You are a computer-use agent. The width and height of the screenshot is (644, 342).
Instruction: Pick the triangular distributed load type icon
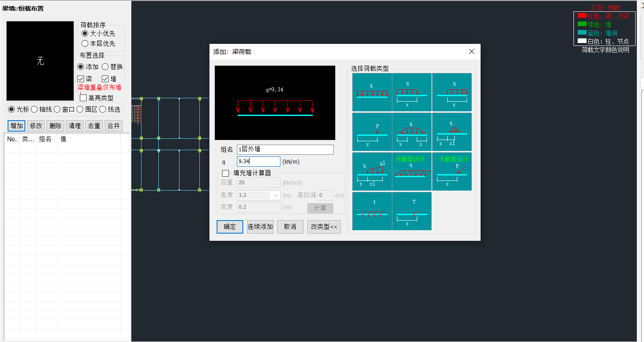(452, 132)
